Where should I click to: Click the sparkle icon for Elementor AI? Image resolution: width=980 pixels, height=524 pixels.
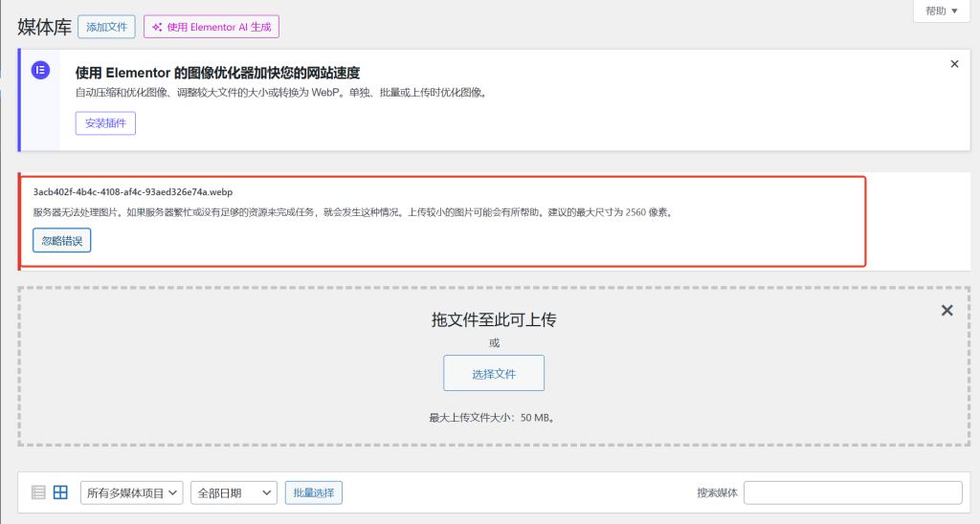(157, 28)
